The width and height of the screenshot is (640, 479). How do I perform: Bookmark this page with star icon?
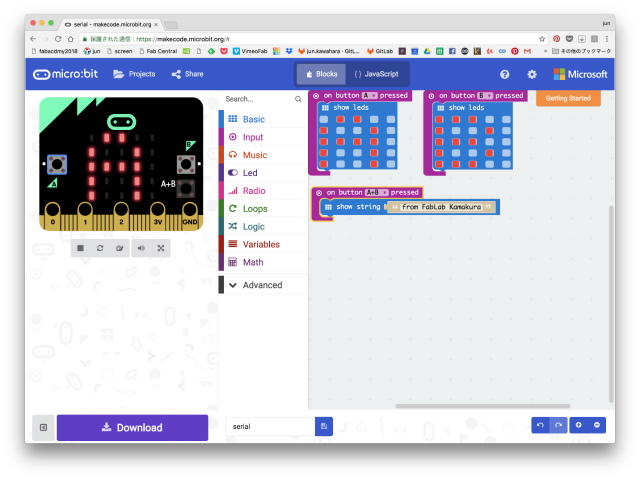click(542, 39)
